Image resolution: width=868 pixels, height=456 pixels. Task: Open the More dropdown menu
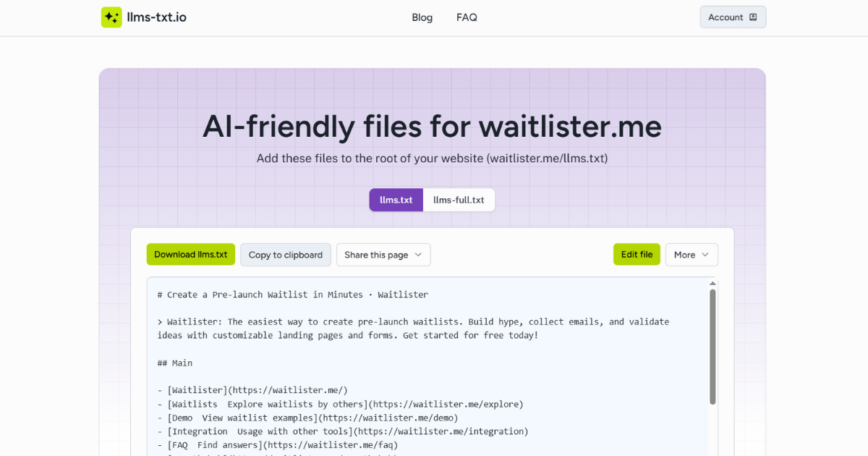[x=692, y=255]
